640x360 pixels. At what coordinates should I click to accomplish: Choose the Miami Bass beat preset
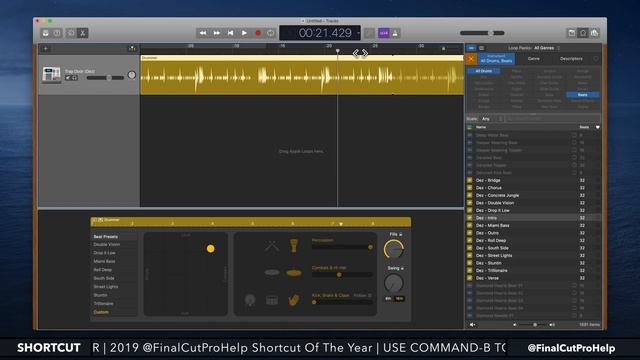(104, 261)
